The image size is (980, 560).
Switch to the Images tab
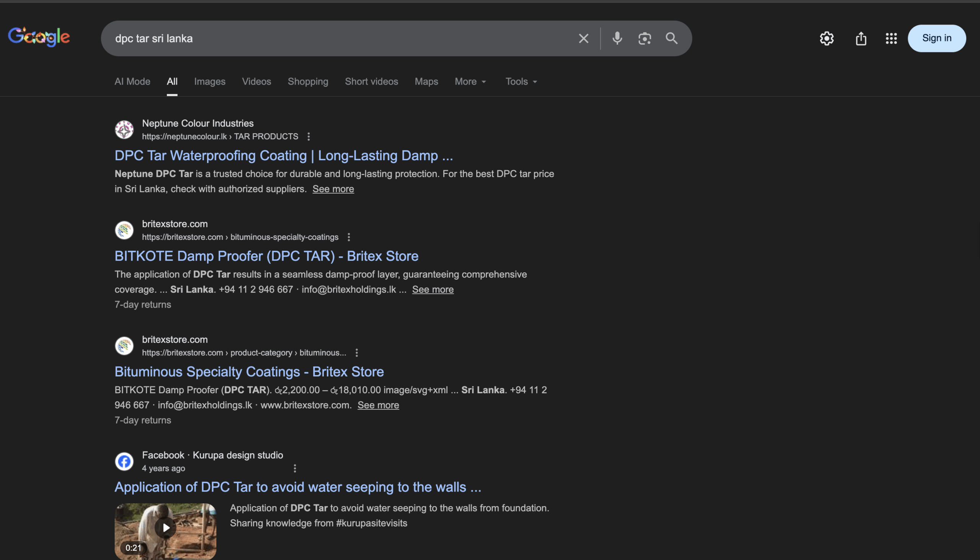(x=209, y=81)
